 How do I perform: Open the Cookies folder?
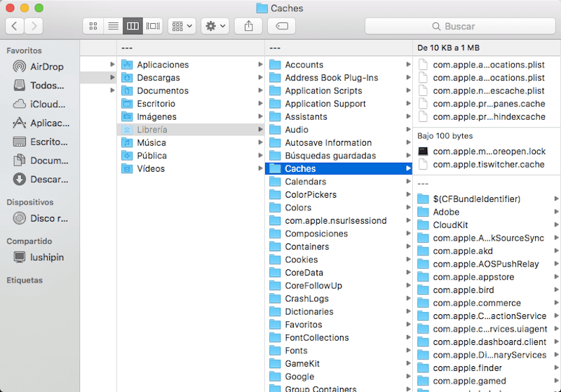[339, 259]
